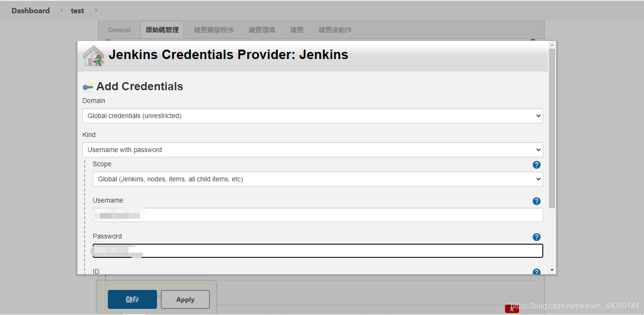Click the Add Credentials heading text
644x315 pixels.
139,86
